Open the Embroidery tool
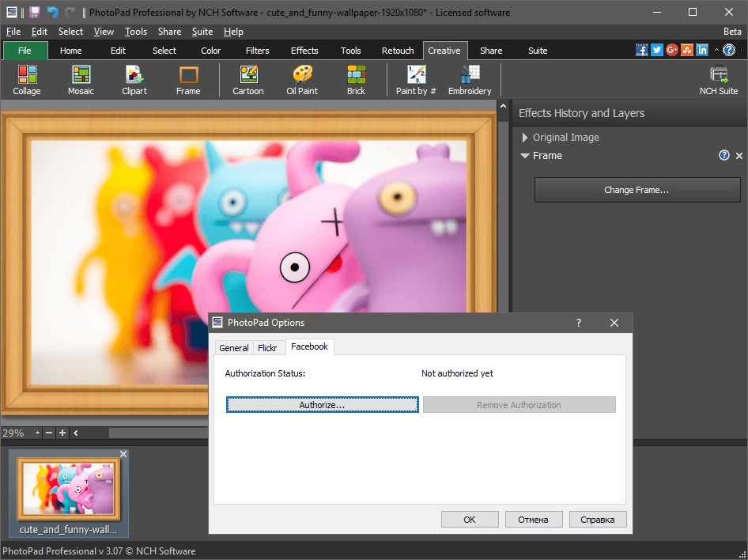 pos(470,80)
